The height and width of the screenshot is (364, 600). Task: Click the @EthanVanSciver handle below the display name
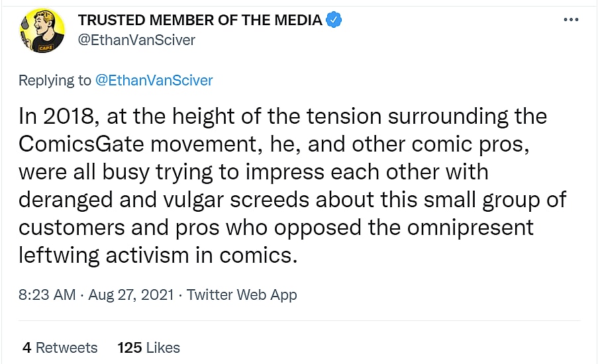[x=137, y=40]
